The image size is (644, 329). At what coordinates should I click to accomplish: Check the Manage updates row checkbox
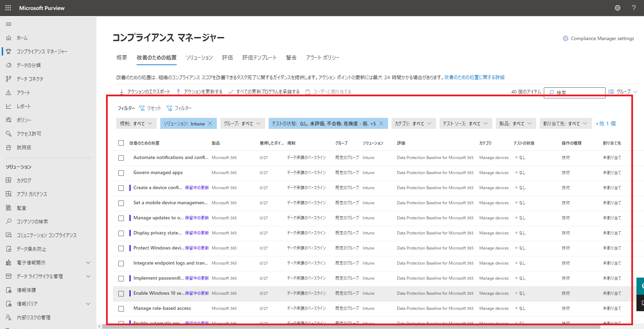tap(121, 218)
